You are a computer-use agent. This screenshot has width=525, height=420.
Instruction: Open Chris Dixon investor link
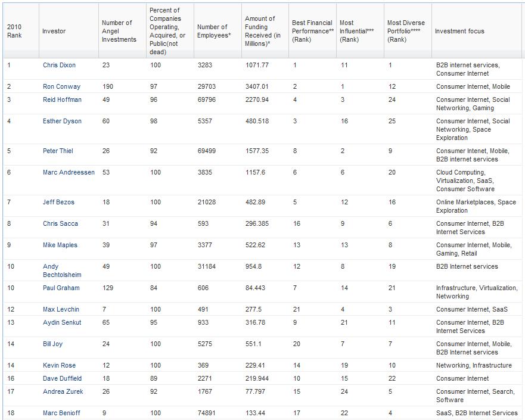pyautogui.click(x=59, y=66)
